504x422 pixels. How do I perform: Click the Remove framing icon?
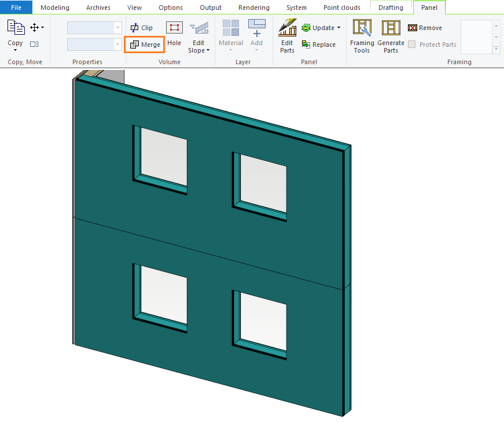[413, 28]
